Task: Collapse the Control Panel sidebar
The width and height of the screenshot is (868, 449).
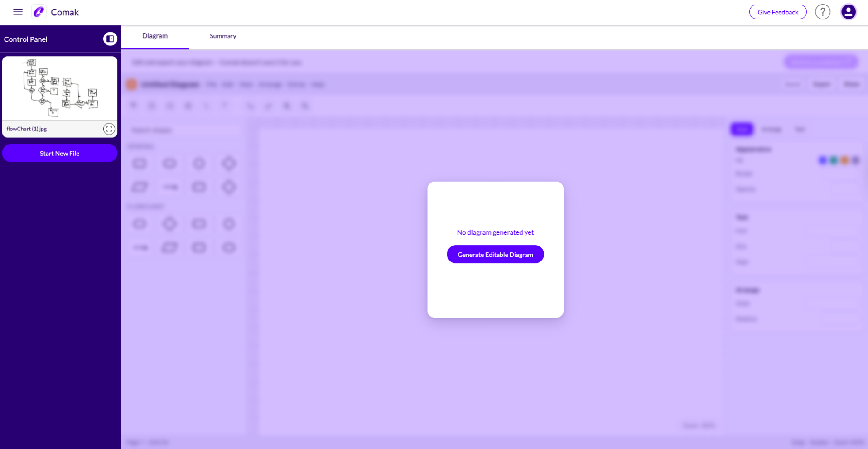Action: pyautogui.click(x=110, y=39)
